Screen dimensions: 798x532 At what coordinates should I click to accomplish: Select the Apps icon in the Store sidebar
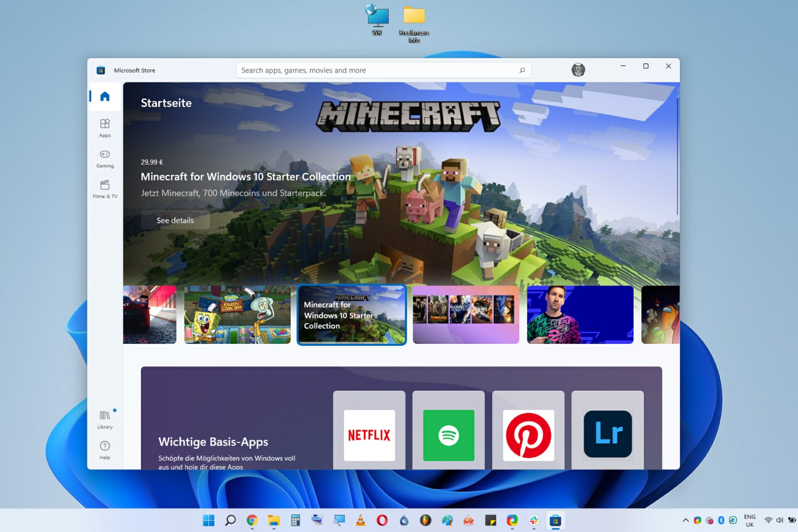[104, 127]
